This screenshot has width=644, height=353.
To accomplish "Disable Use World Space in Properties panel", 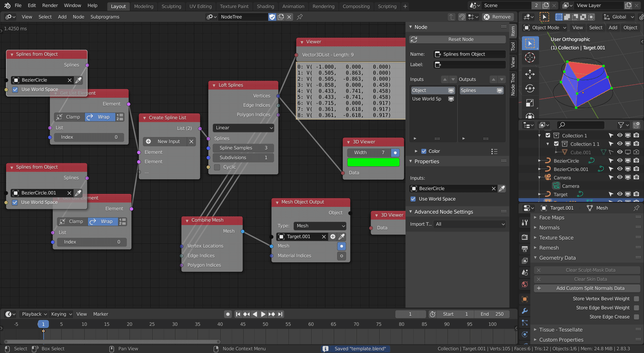I will click(414, 199).
